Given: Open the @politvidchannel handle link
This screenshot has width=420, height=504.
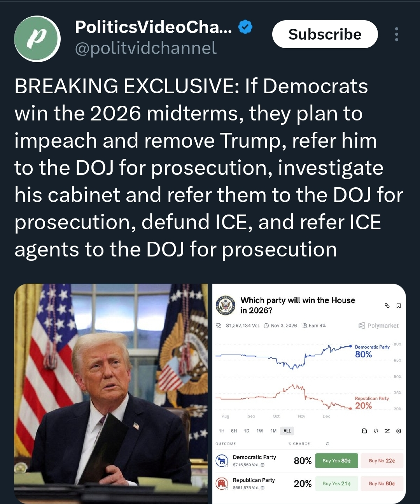Looking at the screenshot, I should (x=145, y=48).
